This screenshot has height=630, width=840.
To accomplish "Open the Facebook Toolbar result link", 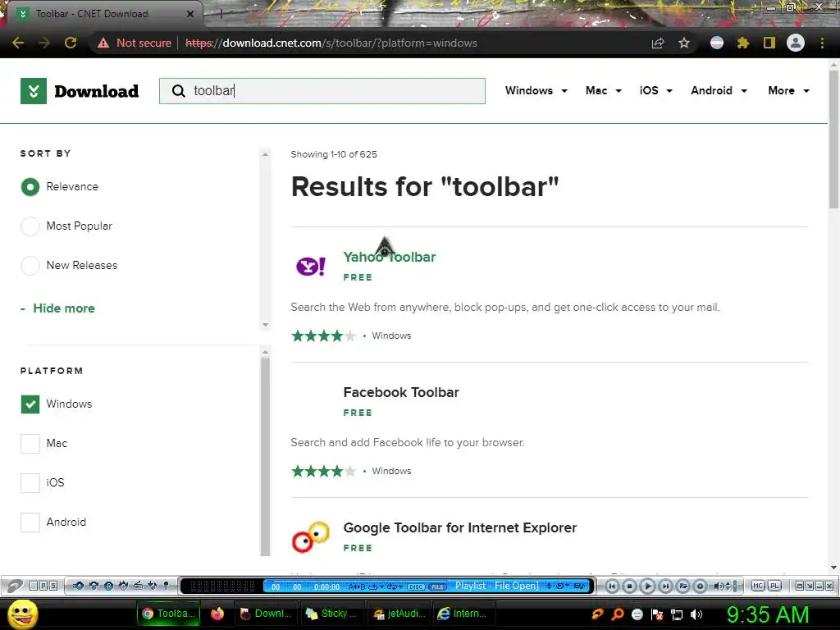I will (401, 392).
